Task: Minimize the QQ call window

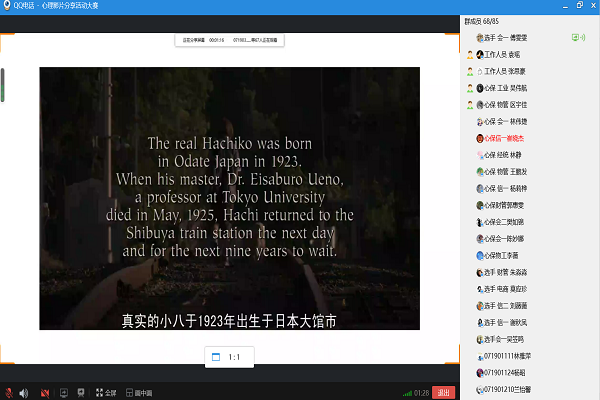Action: click(565, 6)
